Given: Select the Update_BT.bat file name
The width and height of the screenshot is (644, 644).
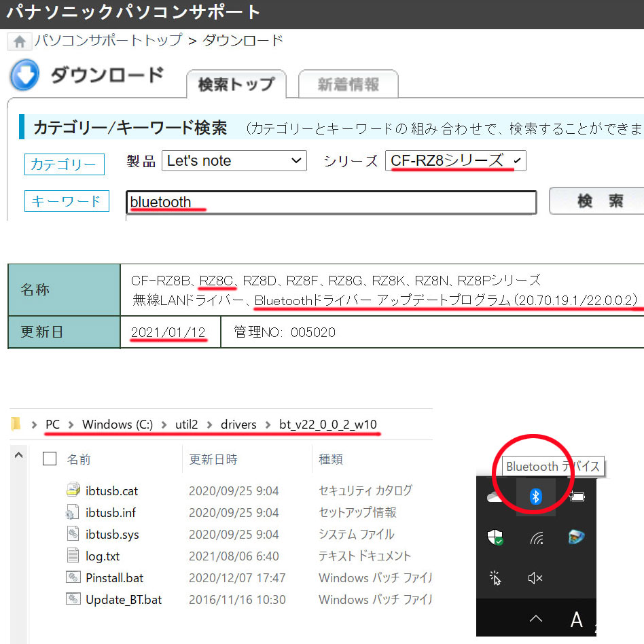Looking at the screenshot, I should point(124,600).
